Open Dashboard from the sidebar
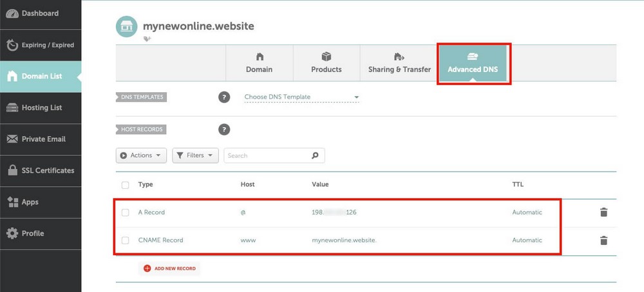644x292 pixels. pyautogui.click(x=41, y=14)
